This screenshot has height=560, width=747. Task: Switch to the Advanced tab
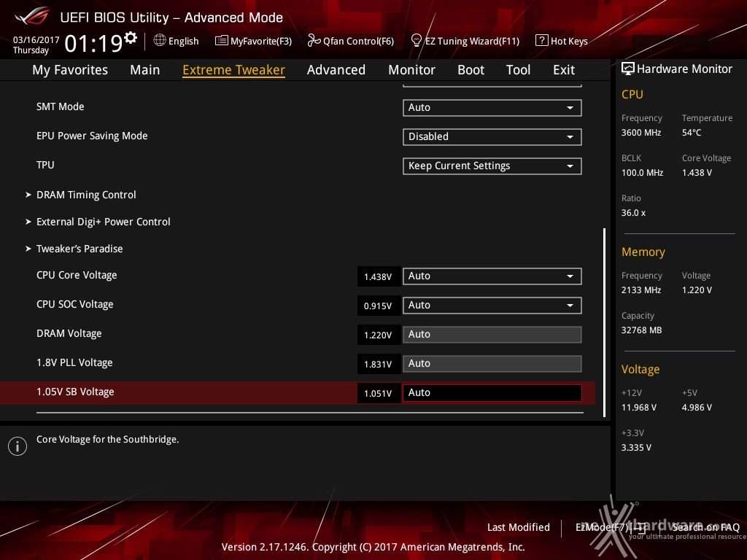[336, 70]
